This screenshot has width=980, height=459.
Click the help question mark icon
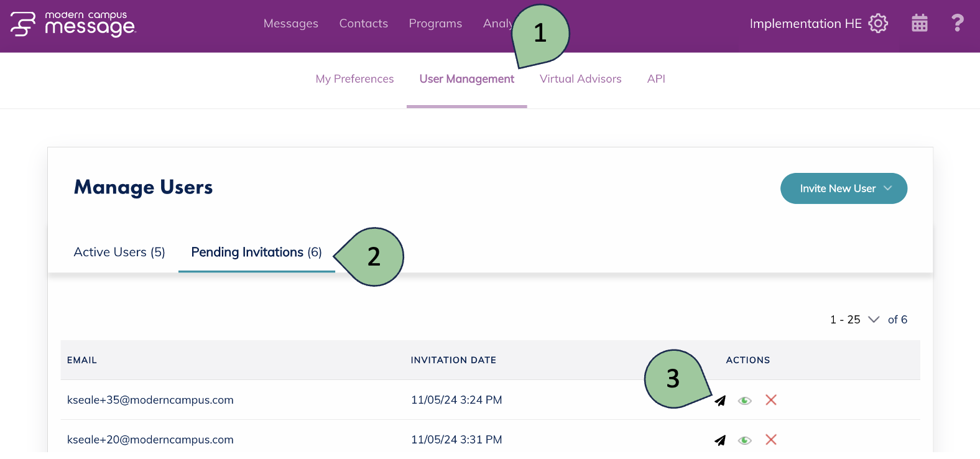point(957,24)
